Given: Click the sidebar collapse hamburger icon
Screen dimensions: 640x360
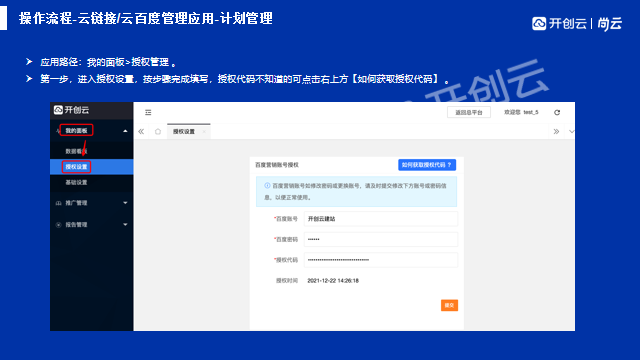Looking at the screenshot, I should (148, 112).
